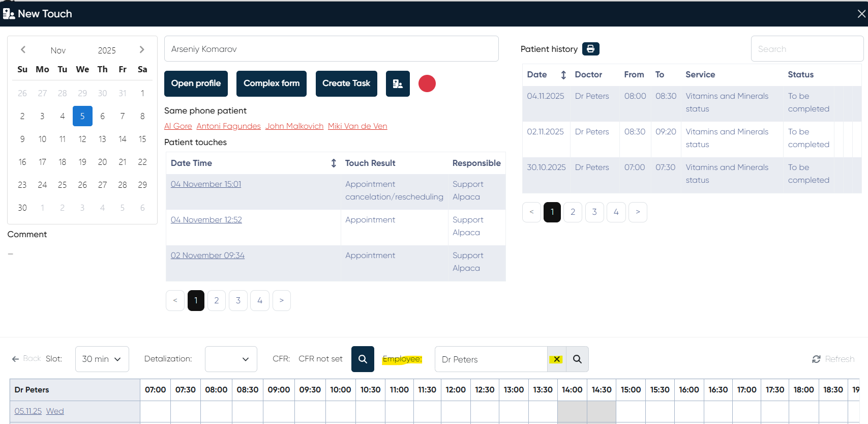868x424 pixels.
Task: Sort patient touches by Date Time
Action: coord(334,163)
